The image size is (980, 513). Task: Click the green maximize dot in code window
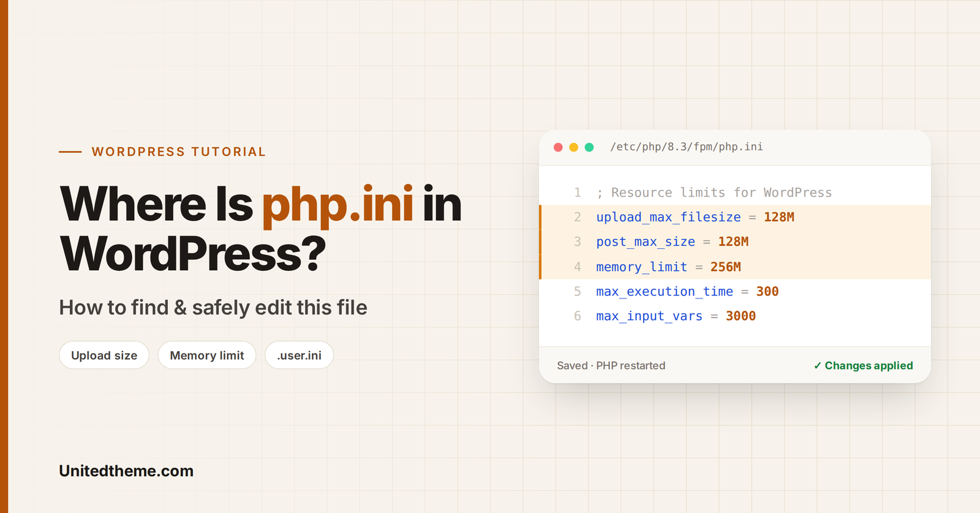point(589,147)
